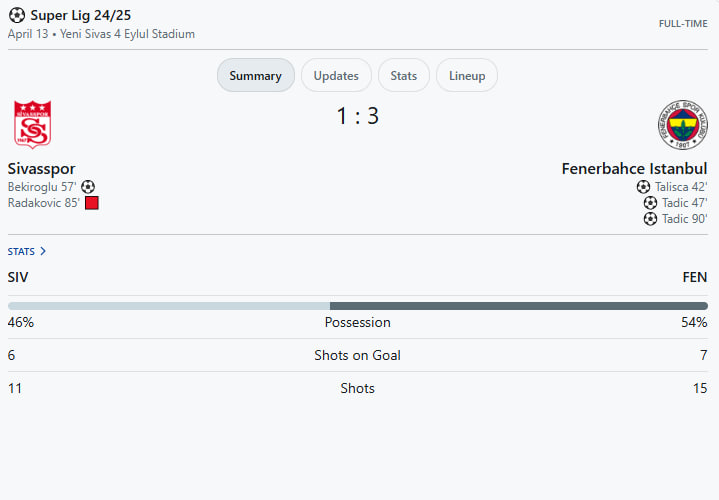Open the Stats tab
The height and width of the screenshot is (500, 719).
tap(404, 76)
